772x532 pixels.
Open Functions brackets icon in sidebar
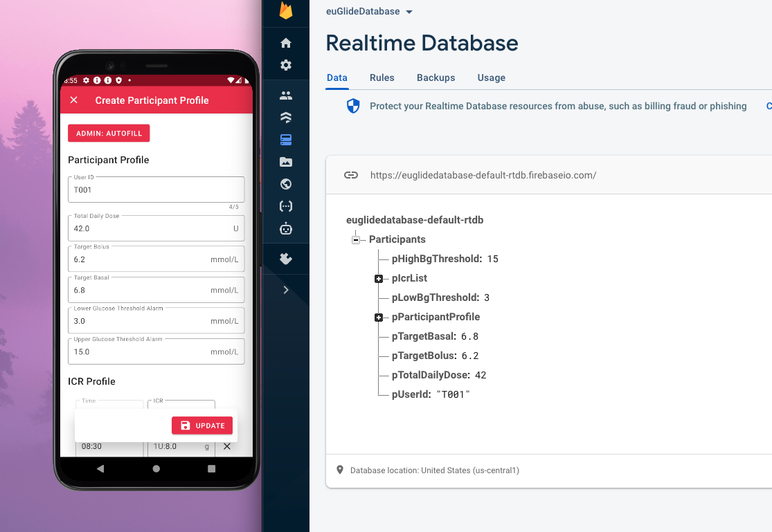[285, 206]
